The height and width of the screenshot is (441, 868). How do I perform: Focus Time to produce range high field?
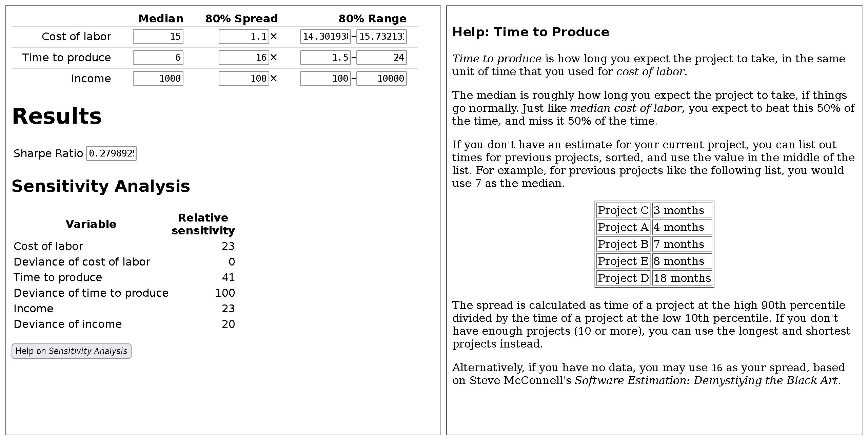point(381,58)
